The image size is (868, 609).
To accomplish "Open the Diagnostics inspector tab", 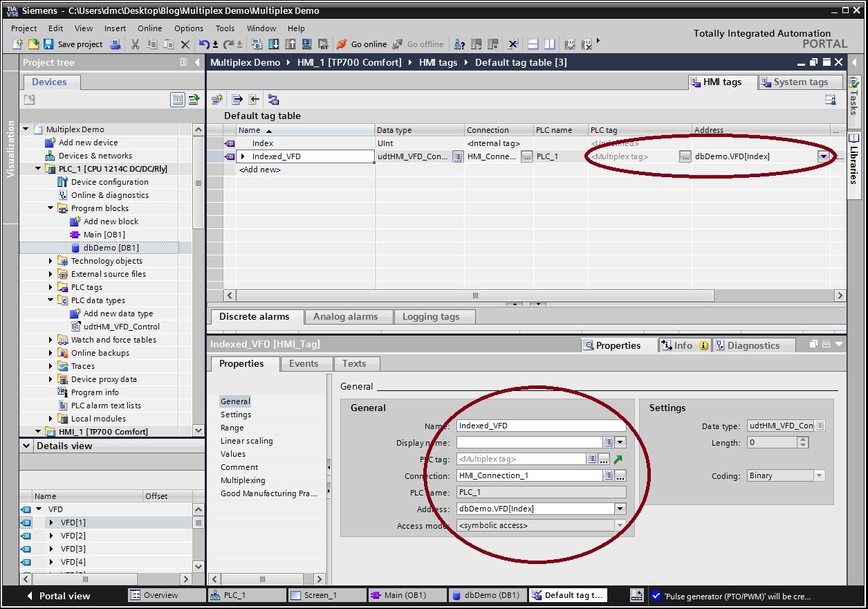I will click(753, 345).
